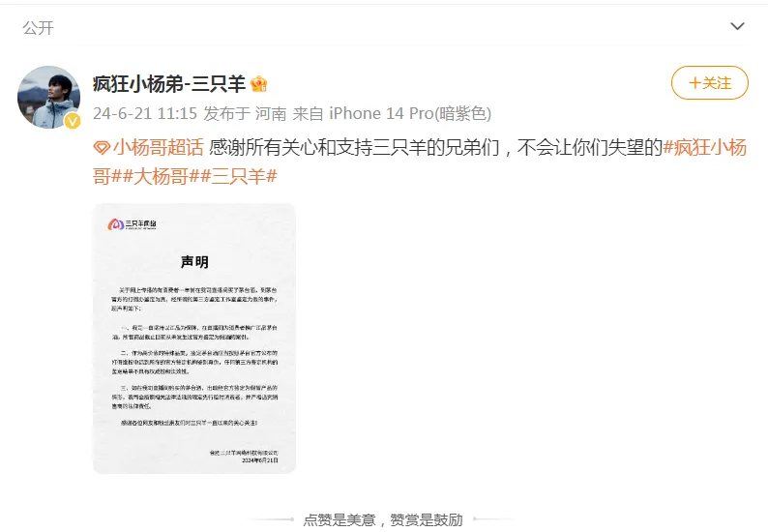The width and height of the screenshot is (768, 532).
Task: Click the 声明 title inside the statement image
Action: 194,261
